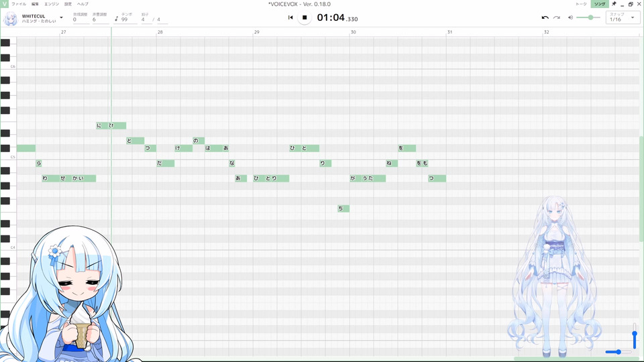Click the 声量調整 value field

tap(100, 19)
